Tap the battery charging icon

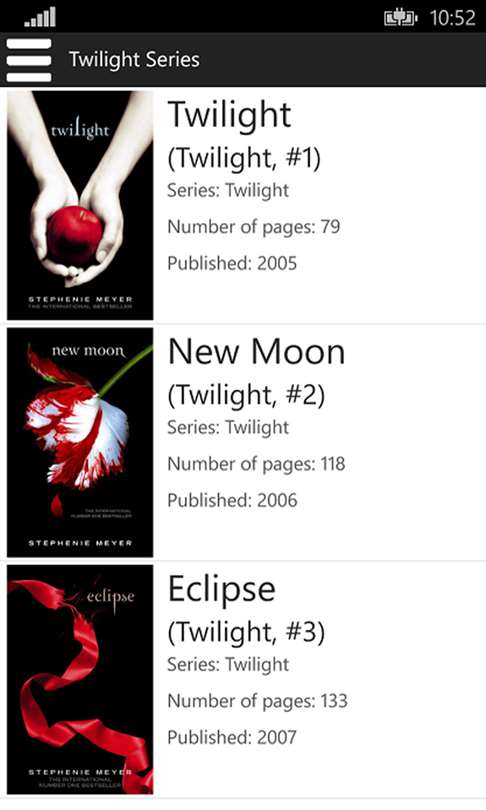(400, 18)
